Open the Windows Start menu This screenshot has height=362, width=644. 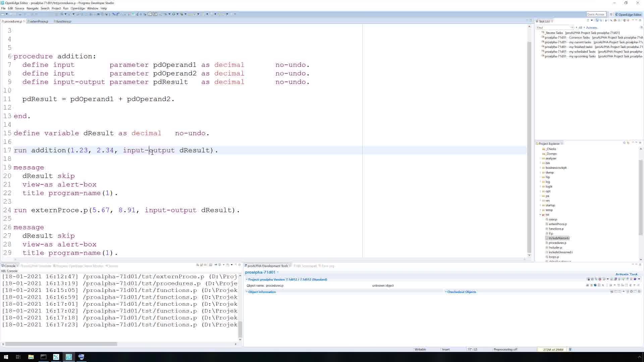coord(6,357)
